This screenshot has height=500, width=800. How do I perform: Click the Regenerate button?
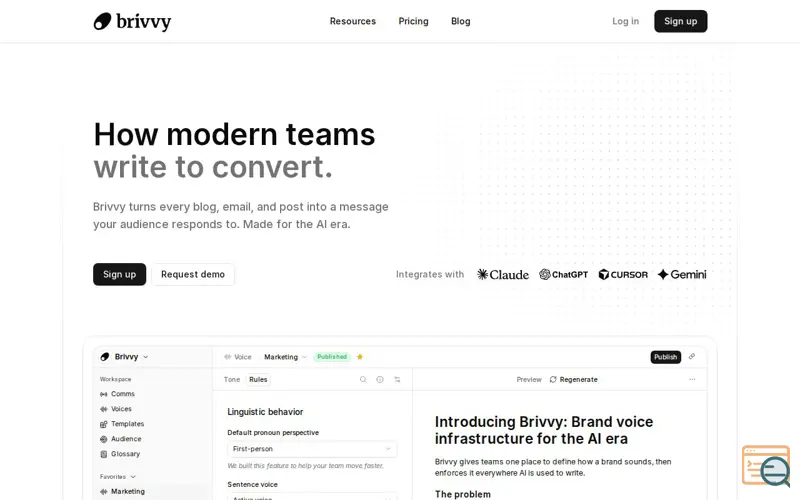573,380
